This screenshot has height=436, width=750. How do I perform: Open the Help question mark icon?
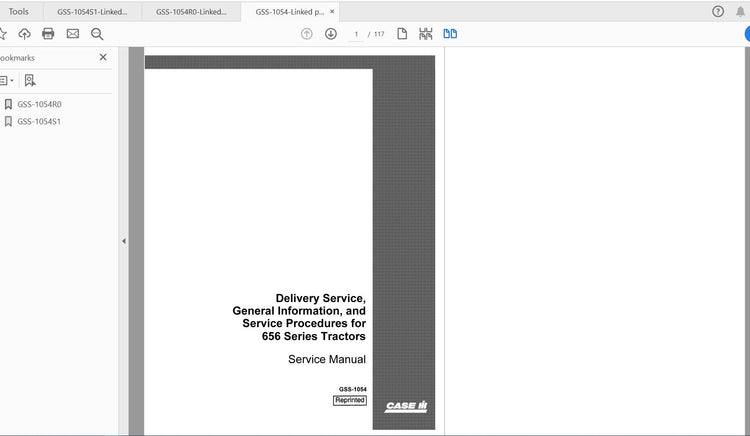tap(717, 11)
